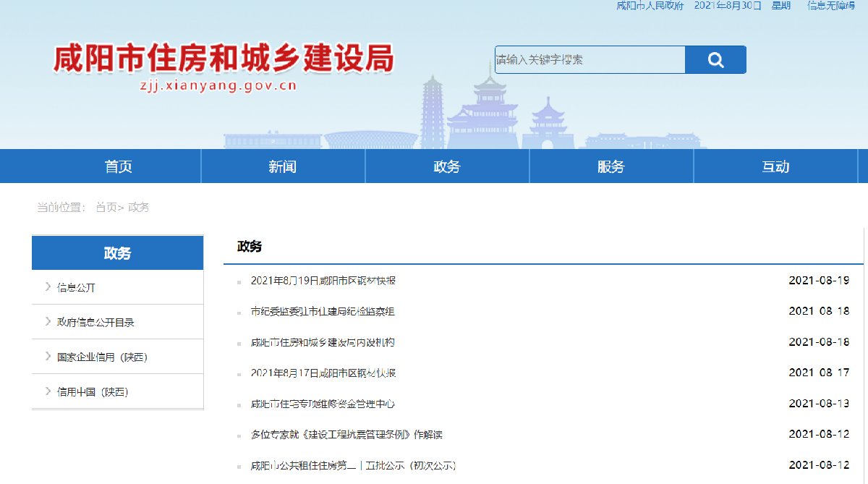Go to 首页 in the navigation bar

pyautogui.click(x=119, y=166)
